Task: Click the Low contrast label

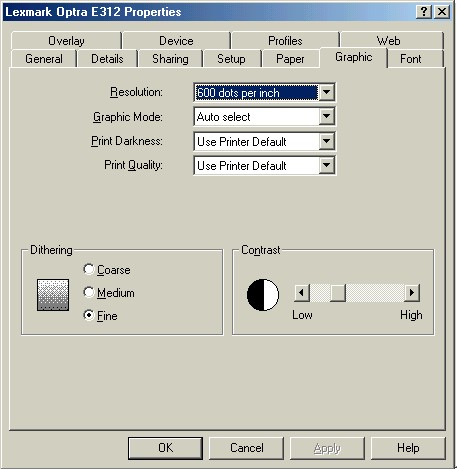Action: 302,315
